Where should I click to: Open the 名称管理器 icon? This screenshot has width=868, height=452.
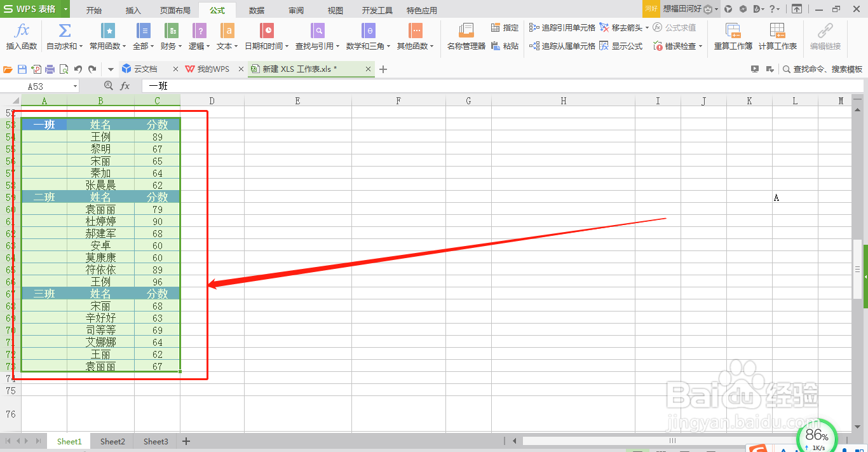coord(466,31)
